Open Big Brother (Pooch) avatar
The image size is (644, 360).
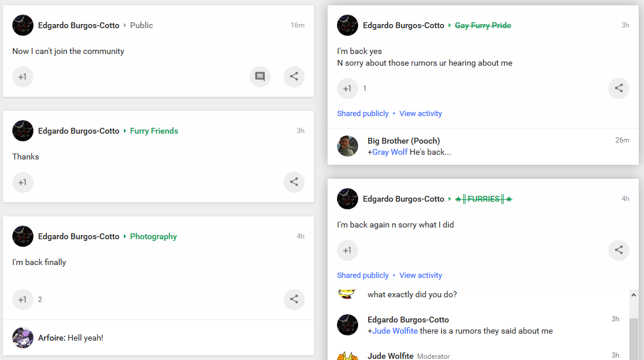click(348, 146)
